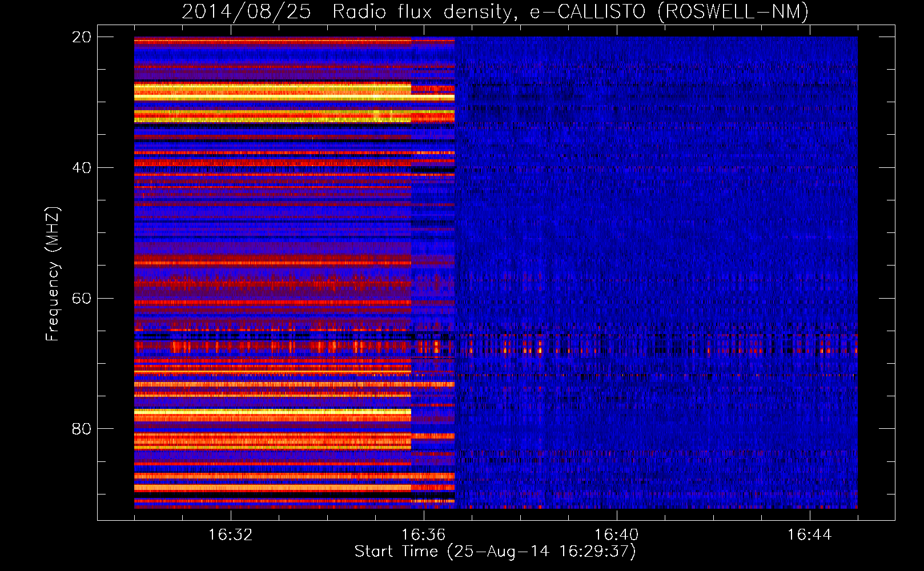Click the "16:44" time tick label
Viewport: 924px width, 571px height.
click(x=810, y=535)
